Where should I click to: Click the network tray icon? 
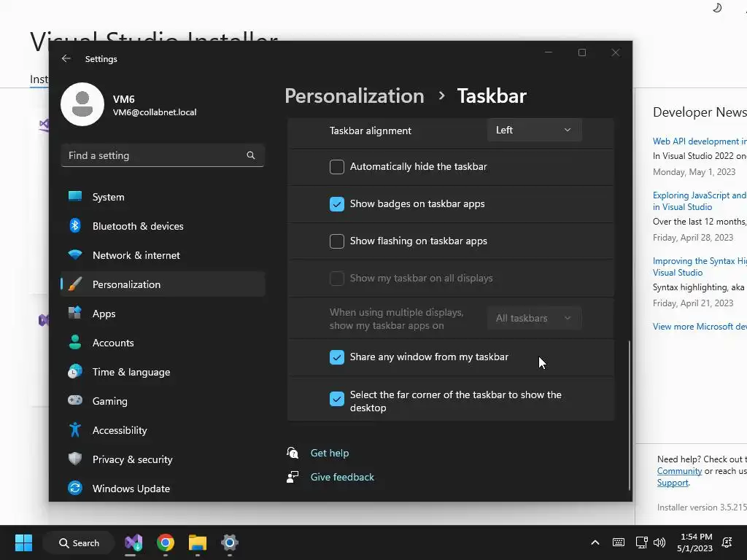click(641, 542)
